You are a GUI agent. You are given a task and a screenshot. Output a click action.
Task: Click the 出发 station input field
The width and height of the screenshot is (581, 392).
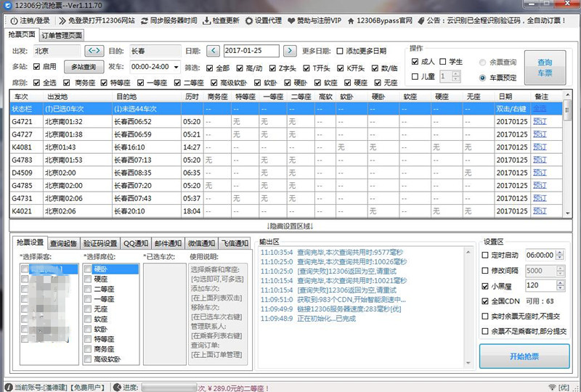coord(57,51)
